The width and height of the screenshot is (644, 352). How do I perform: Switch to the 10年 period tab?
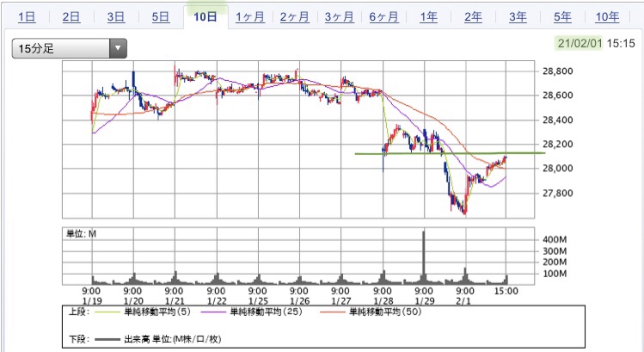tap(607, 17)
